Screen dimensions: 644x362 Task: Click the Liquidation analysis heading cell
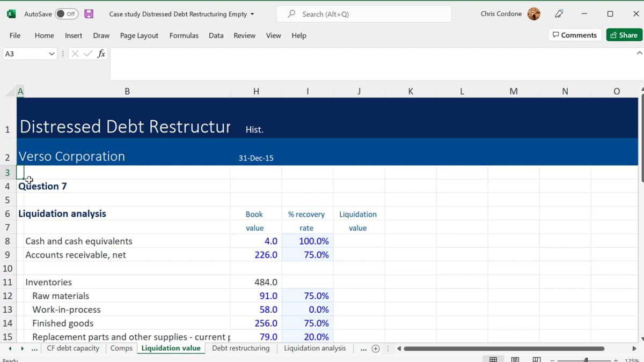click(62, 213)
